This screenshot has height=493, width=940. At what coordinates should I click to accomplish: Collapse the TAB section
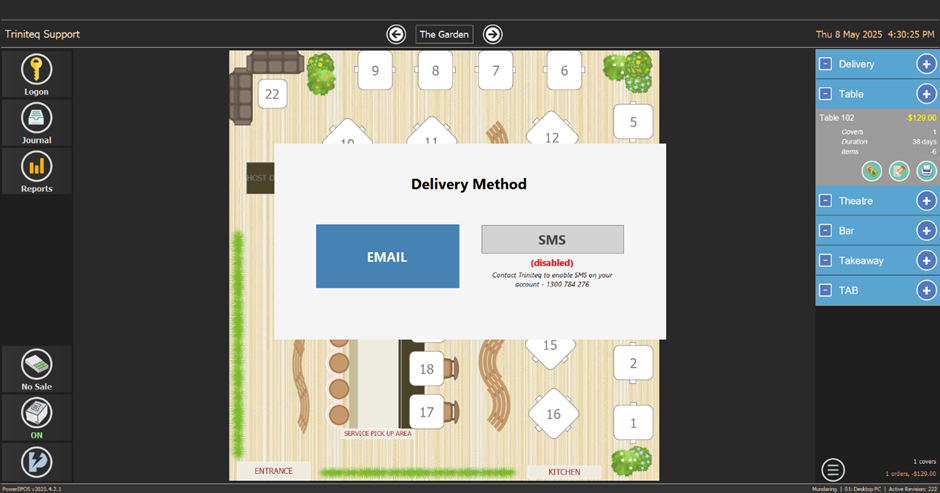coord(825,290)
